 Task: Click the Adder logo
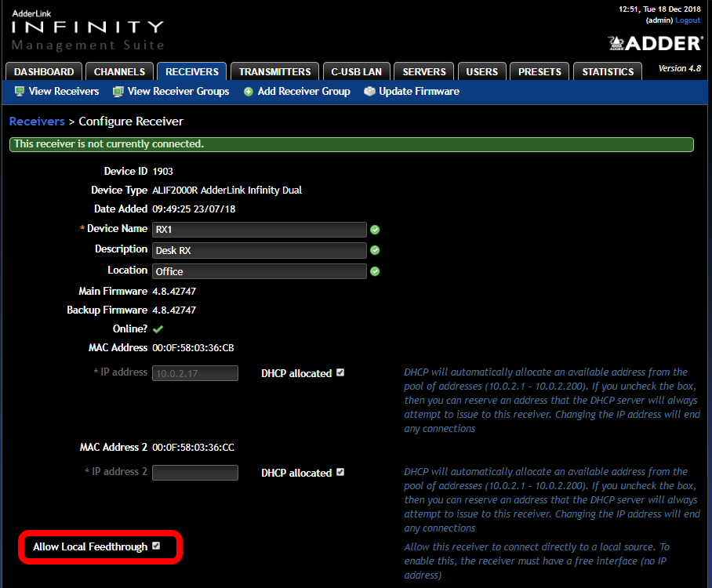[x=656, y=43]
